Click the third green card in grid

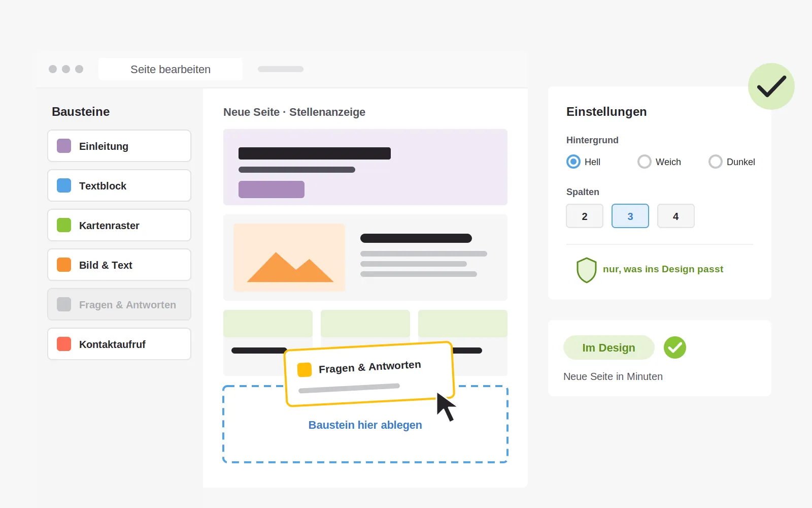(x=463, y=324)
